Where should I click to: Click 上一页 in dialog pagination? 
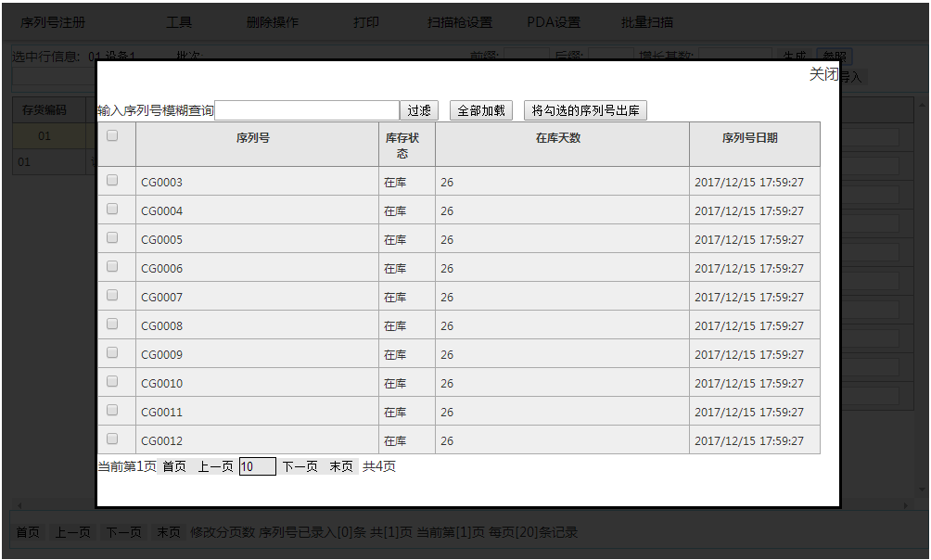[x=215, y=466]
